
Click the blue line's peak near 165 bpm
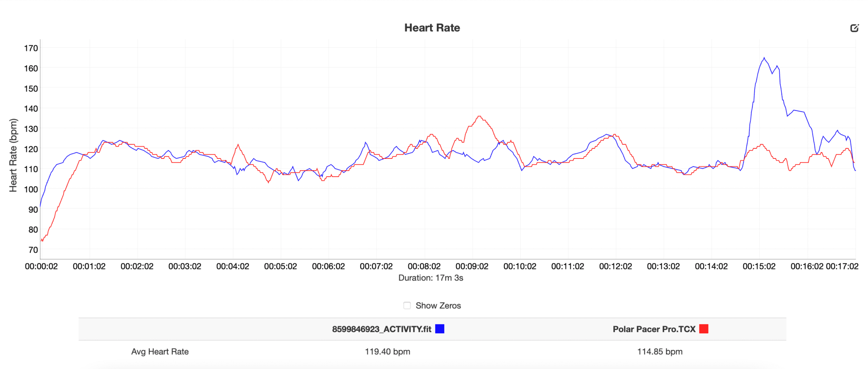click(x=764, y=58)
